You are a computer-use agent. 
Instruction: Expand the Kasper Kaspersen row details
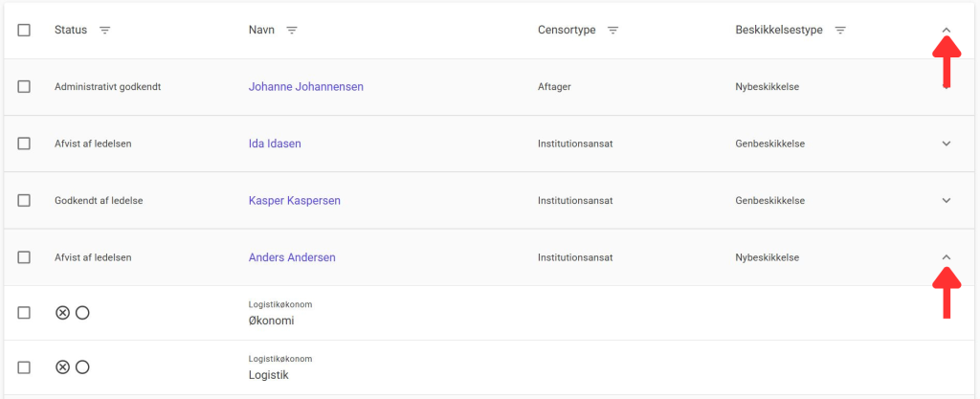point(947,201)
